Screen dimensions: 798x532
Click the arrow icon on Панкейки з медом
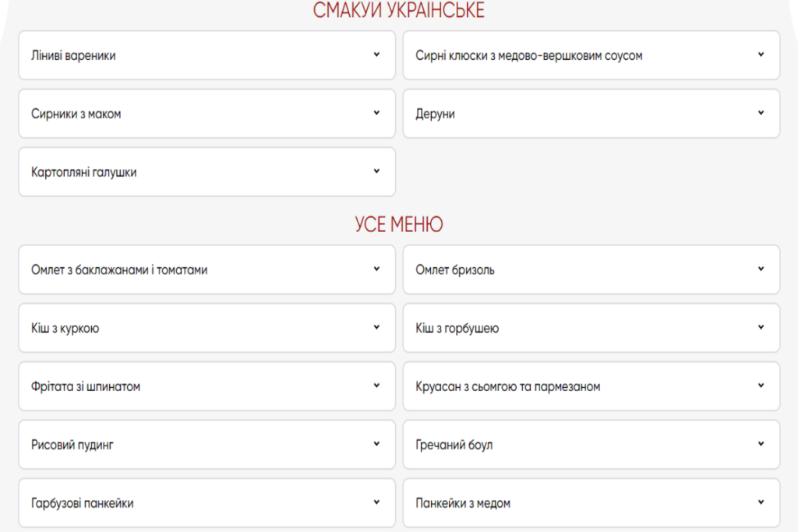coord(761,502)
